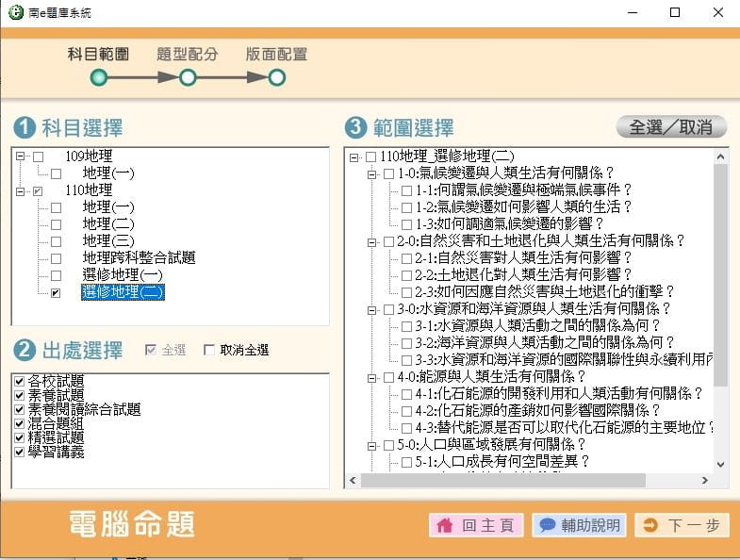
Task: Check 1-0 氣候變遷與人類生活 checkbox
Action: (389, 173)
